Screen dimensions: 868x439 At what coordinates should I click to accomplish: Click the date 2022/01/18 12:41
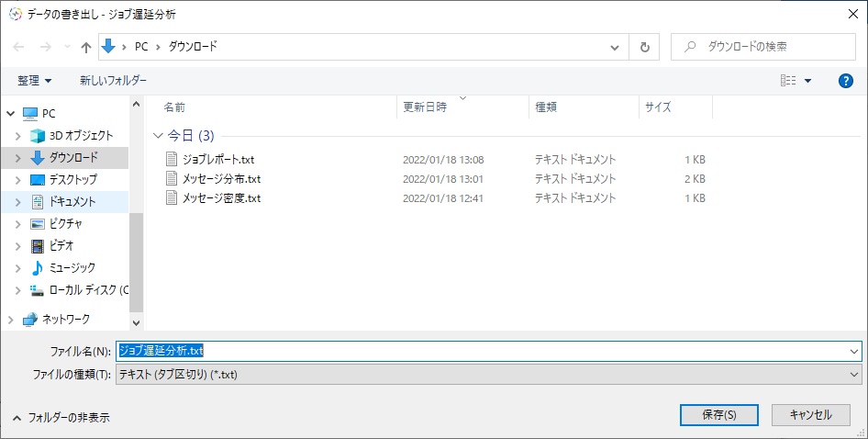pos(443,198)
